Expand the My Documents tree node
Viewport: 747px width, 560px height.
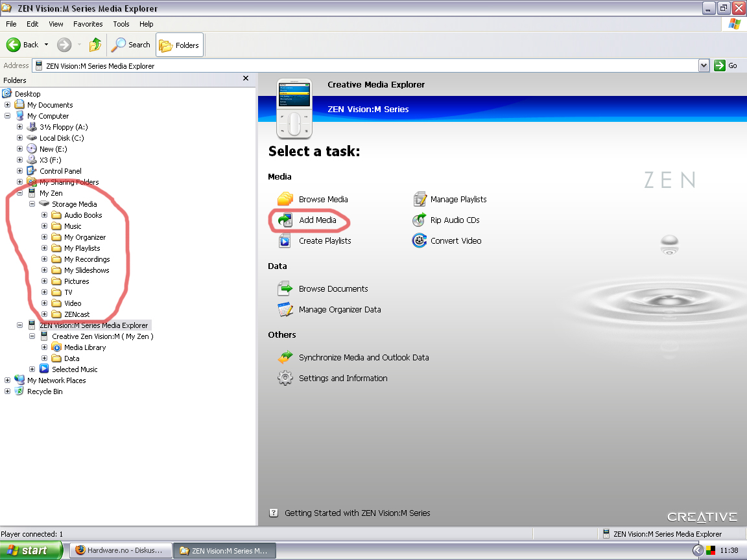pos(7,105)
